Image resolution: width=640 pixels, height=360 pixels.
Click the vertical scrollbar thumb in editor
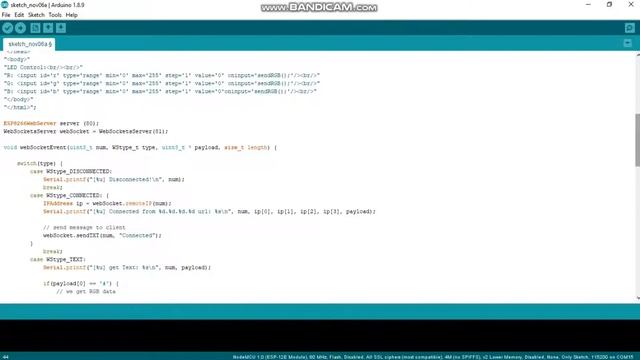pyautogui.click(x=637, y=140)
